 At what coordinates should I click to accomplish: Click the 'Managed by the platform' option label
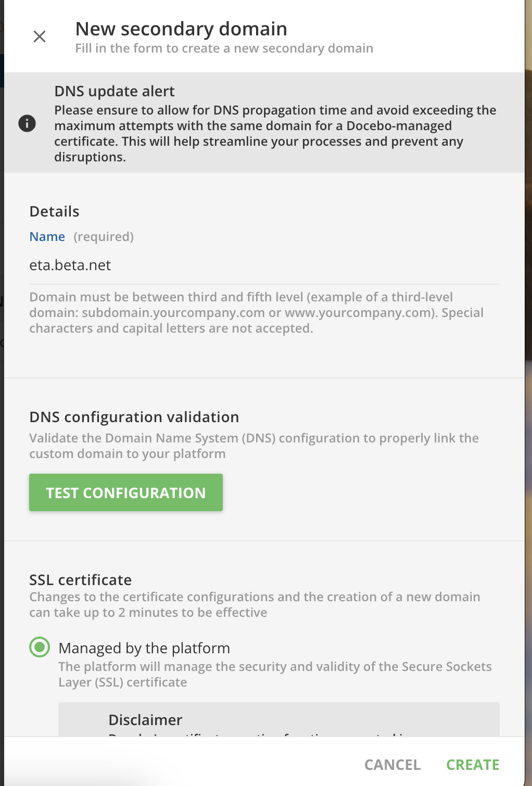tap(144, 648)
